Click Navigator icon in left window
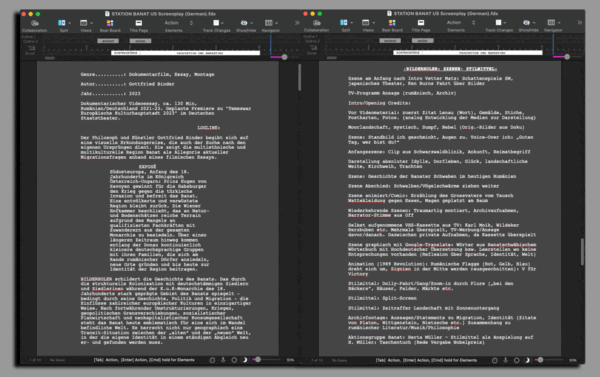 [269, 23]
